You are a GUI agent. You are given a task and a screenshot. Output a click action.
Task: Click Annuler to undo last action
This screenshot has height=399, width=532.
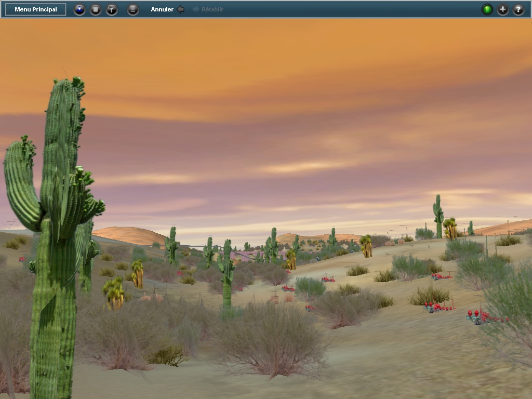coord(162,9)
